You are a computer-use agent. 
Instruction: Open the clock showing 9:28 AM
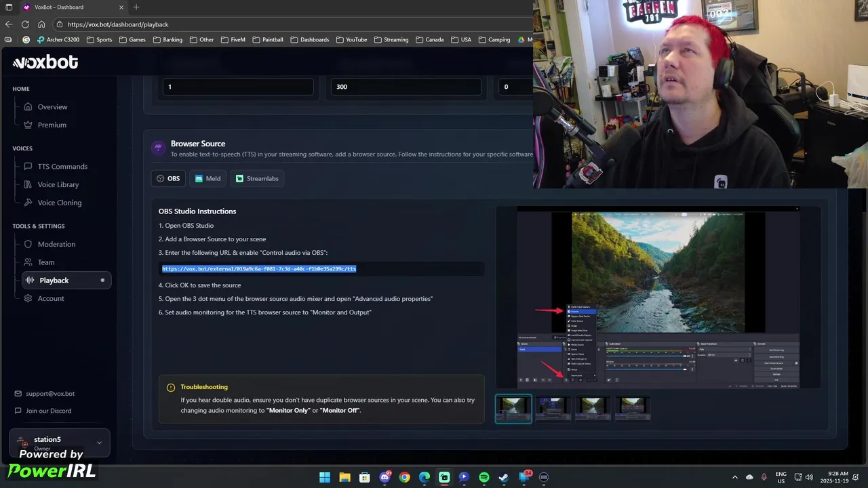(x=834, y=477)
